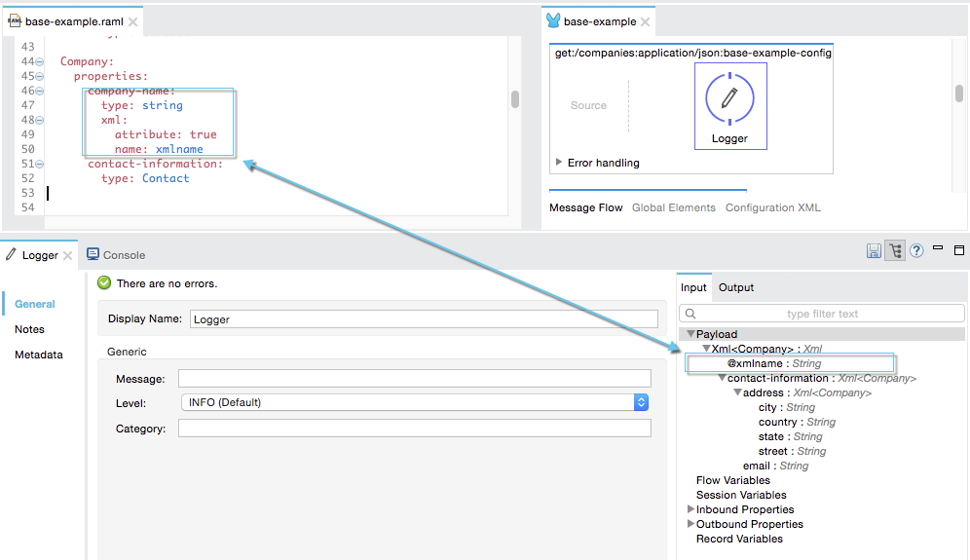Open the Level dropdown INFO (Default)
Image resolution: width=970 pixels, height=560 pixels.
[415, 402]
